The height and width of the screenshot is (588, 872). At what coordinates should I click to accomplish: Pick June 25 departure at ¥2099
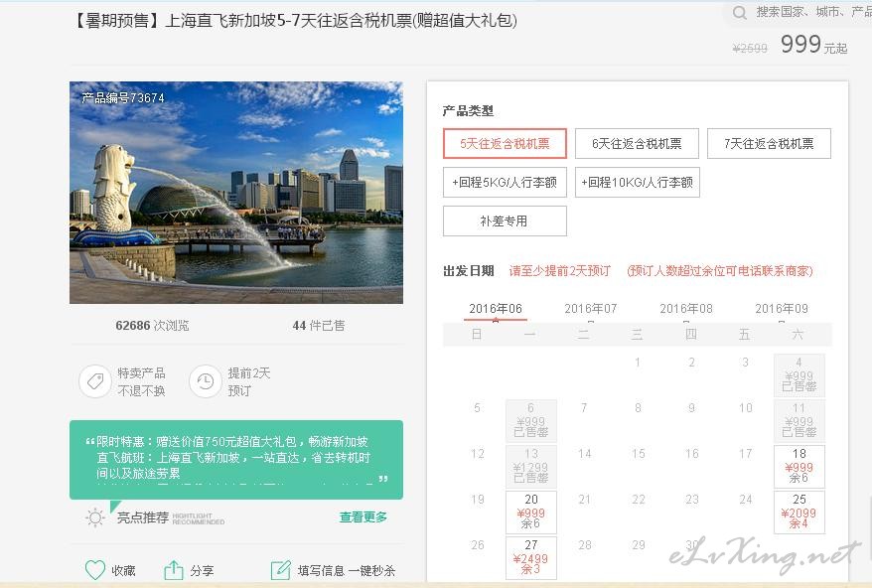tap(799, 512)
